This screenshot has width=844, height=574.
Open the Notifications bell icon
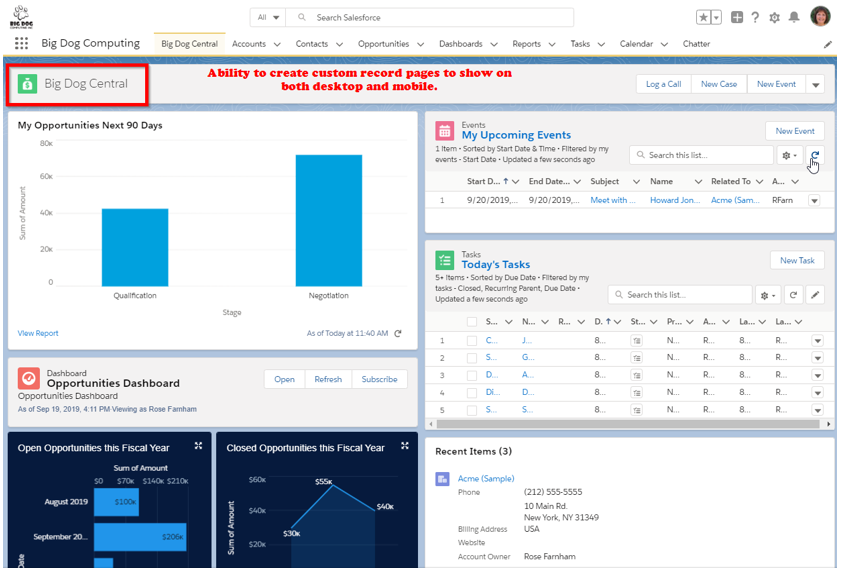794,17
